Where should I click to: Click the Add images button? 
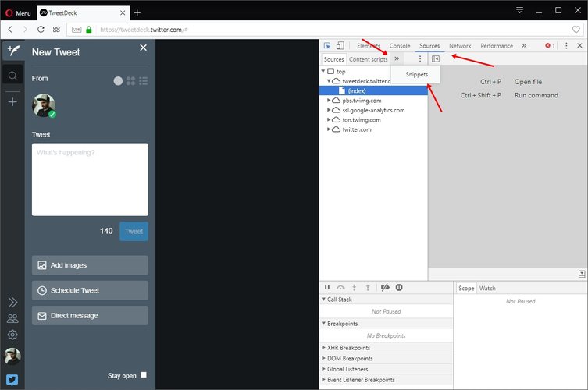tap(90, 265)
